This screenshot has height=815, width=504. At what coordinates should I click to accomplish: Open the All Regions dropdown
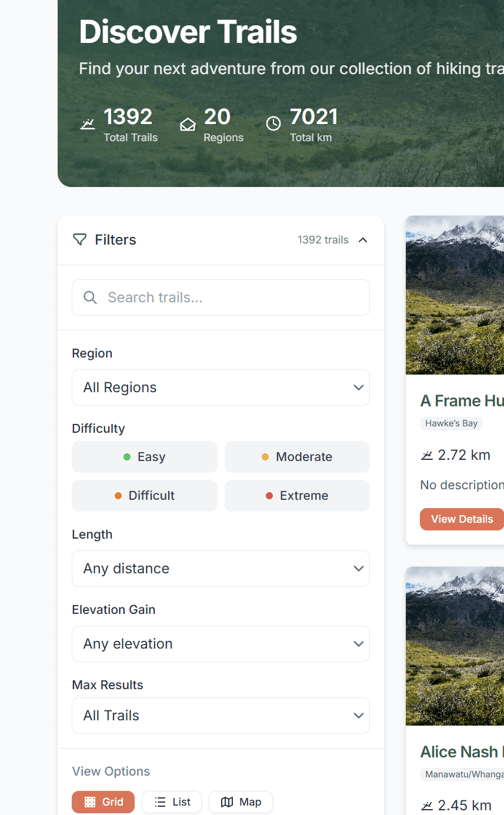[x=221, y=388]
